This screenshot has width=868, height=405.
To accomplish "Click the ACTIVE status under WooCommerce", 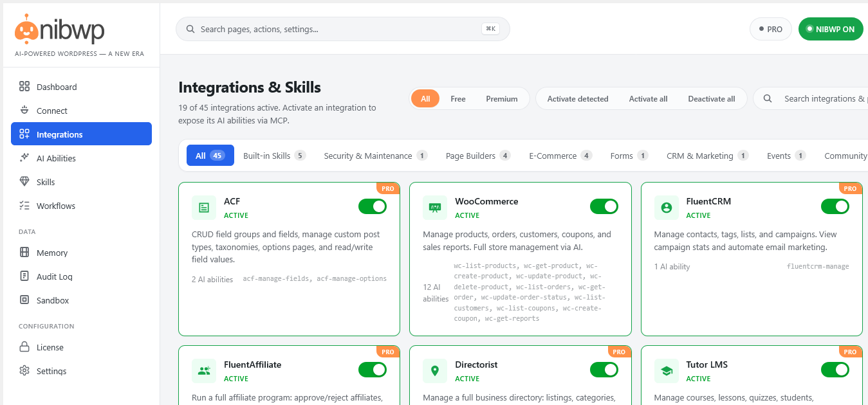I will point(467,215).
